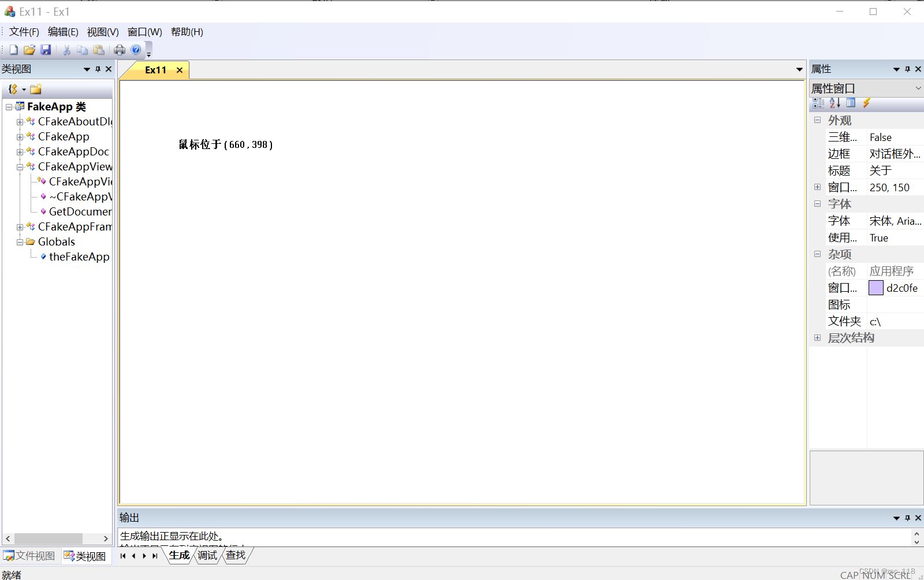The height and width of the screenshot is (580, 924).
Task: Click the New document toolbar icon
Action: tap(13, 50)
